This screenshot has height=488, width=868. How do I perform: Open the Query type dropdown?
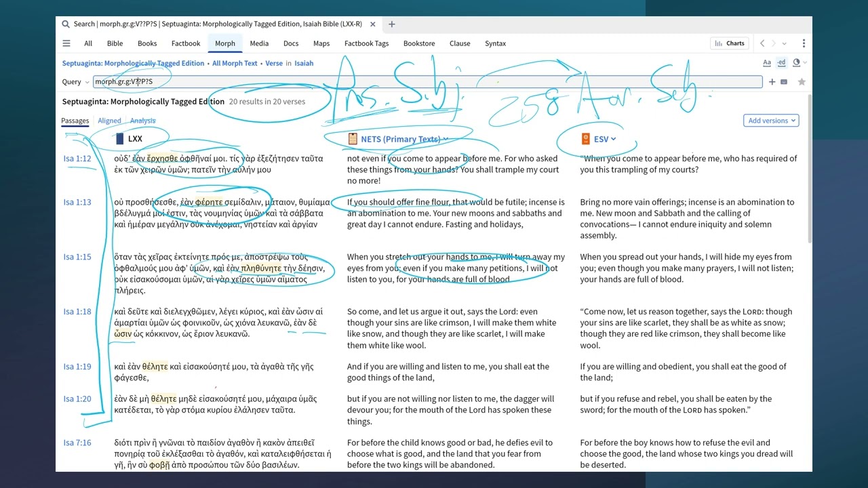(x=76, y=82)
